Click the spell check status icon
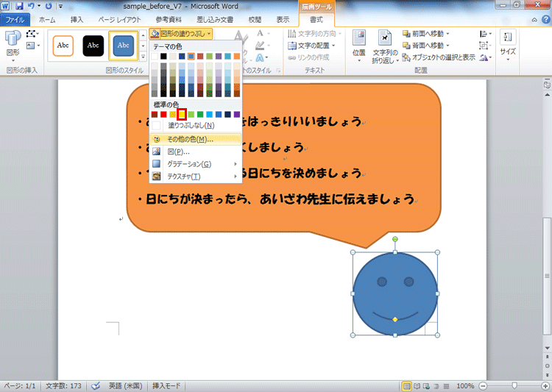552x392 pixels. coord(96,386)
